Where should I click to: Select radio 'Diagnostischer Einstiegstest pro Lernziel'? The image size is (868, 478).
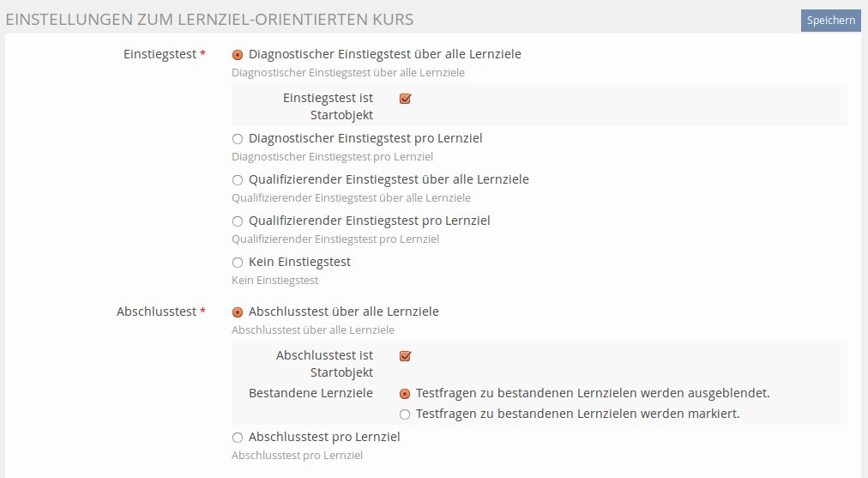tap(238, 139)
